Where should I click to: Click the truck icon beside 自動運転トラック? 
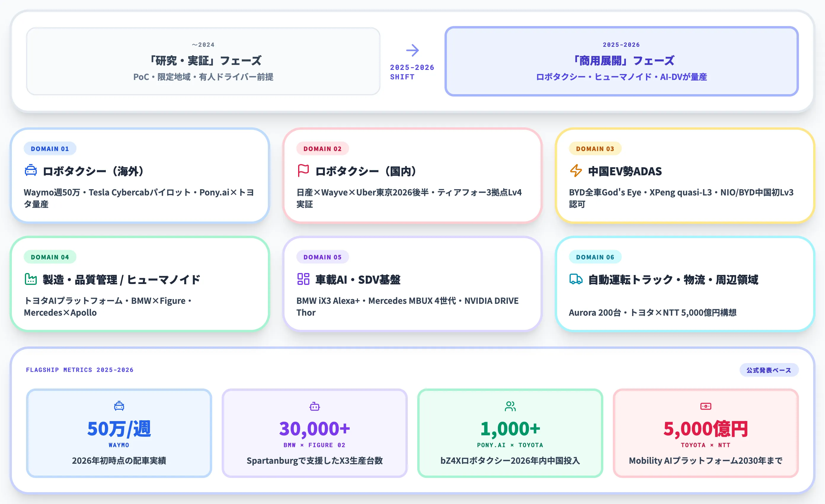[576, 279]
